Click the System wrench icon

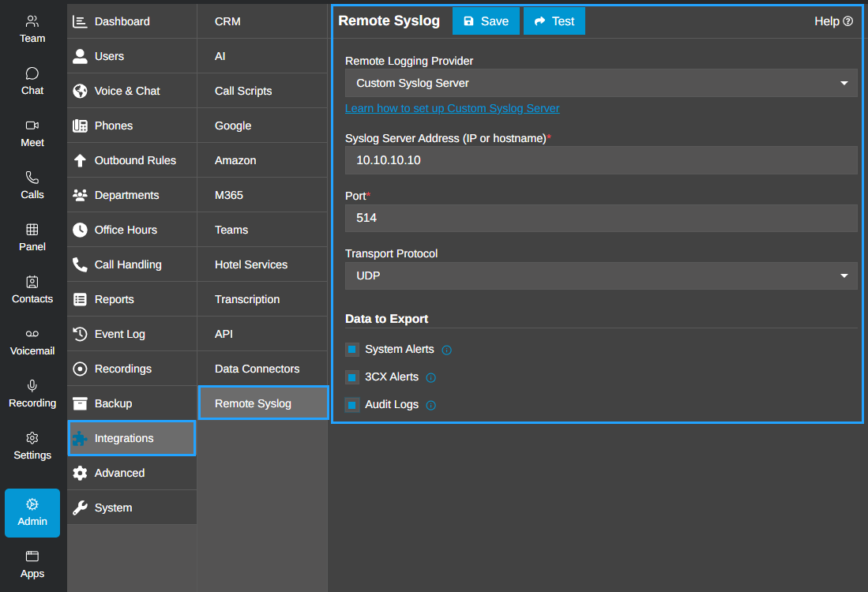pos(81,508)
